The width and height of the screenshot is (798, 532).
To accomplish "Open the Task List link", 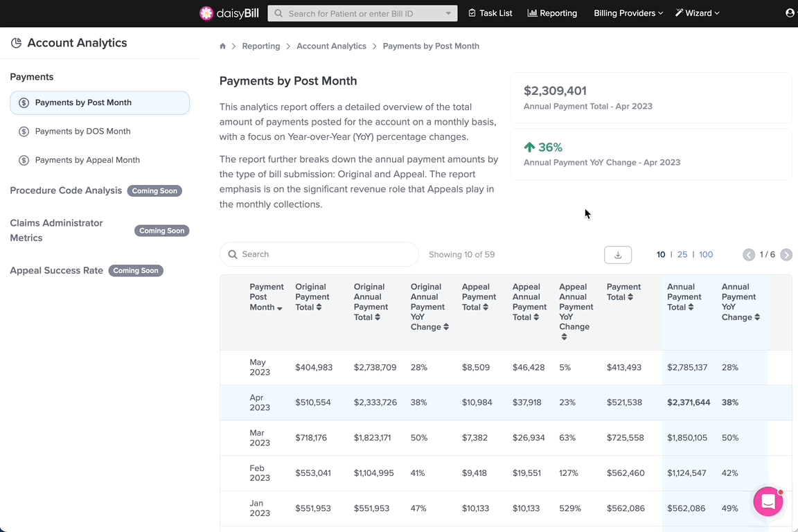I will click(490, 13).
